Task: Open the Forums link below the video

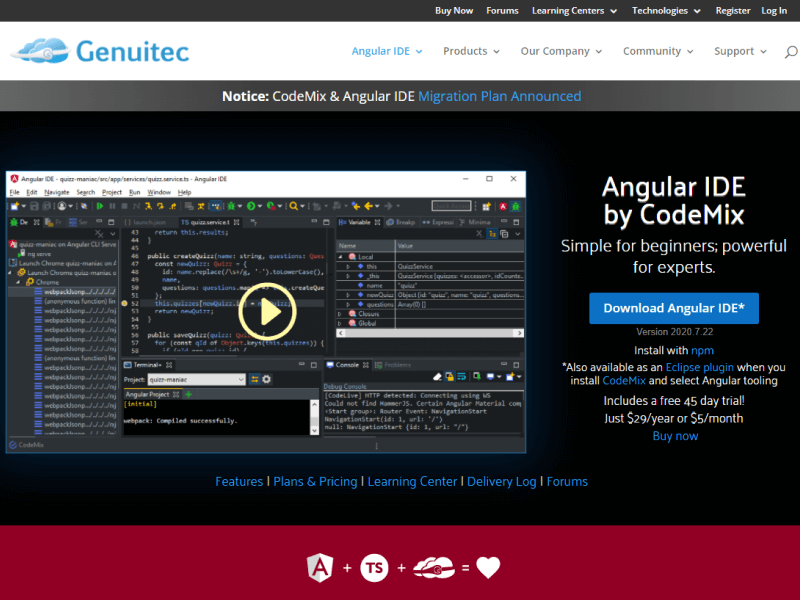Action: tap(567, 482)
